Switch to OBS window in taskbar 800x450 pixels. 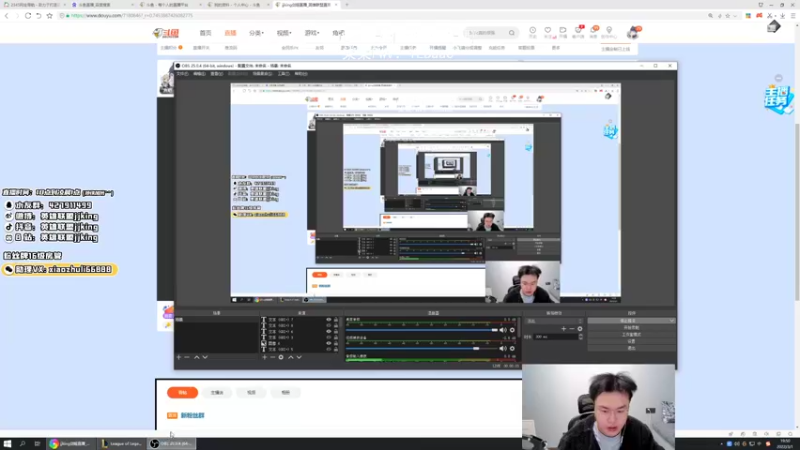coord(171,444)
